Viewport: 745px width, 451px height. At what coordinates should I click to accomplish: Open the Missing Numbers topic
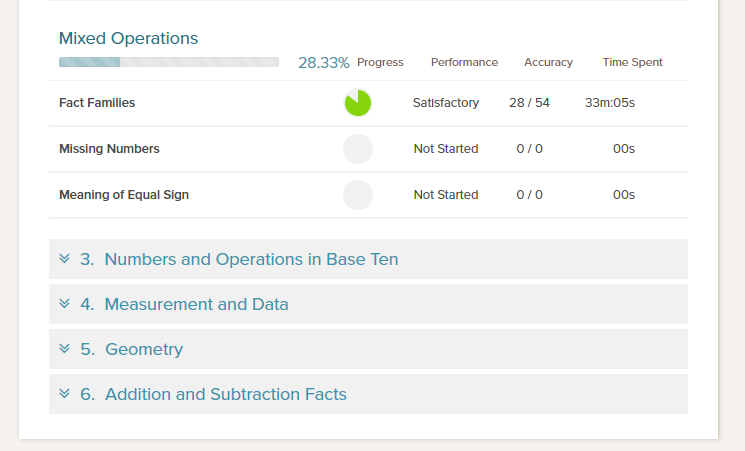tap(109, 149)
